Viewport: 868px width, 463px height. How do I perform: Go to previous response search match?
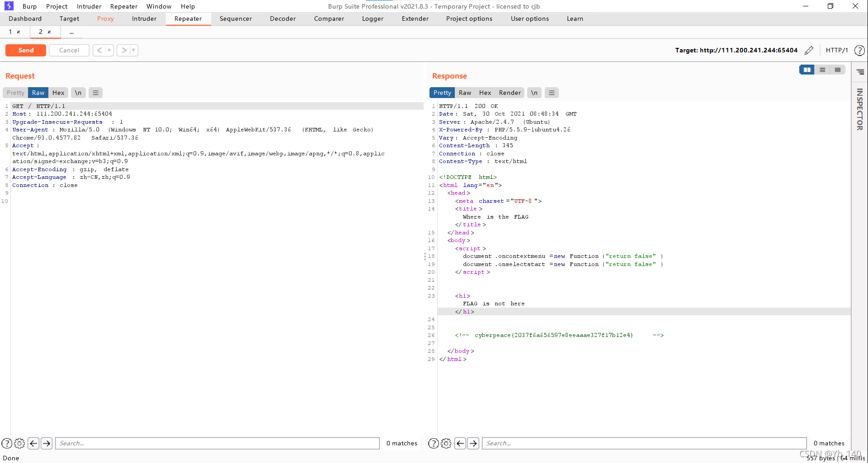click(x=460, y=443)
